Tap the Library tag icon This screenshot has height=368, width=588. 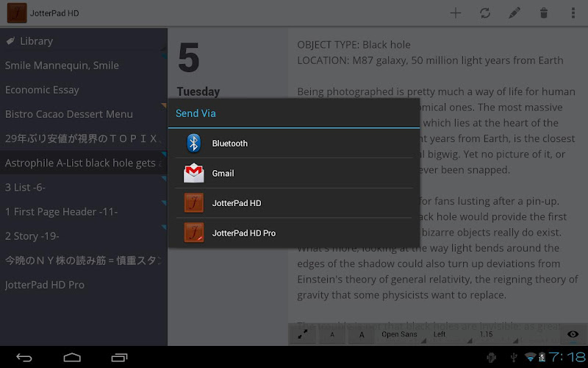tap(10, 40)
